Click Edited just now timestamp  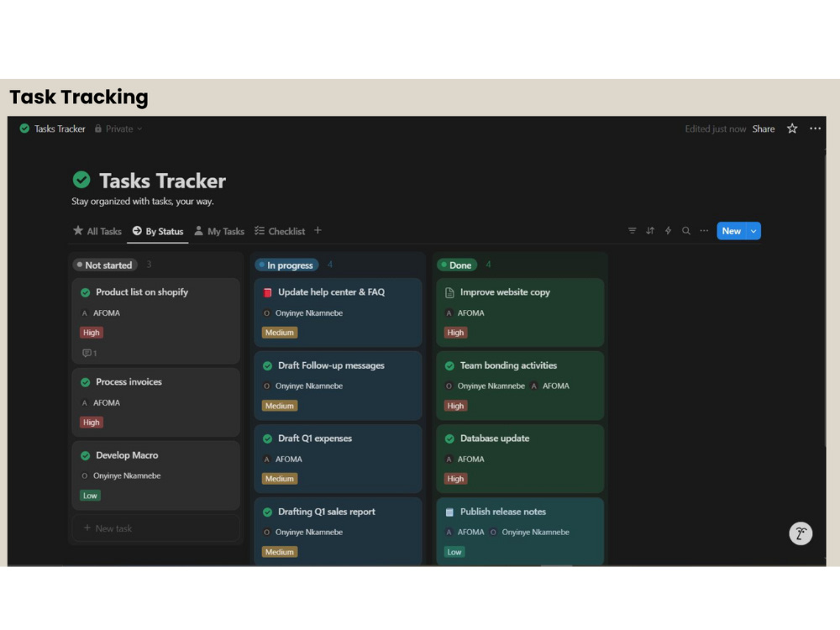click(715, 129)
